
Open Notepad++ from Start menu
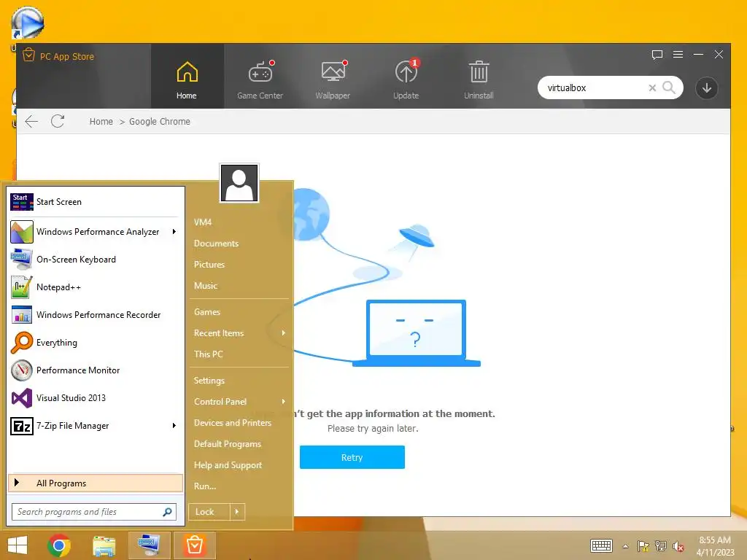(96, 287)
